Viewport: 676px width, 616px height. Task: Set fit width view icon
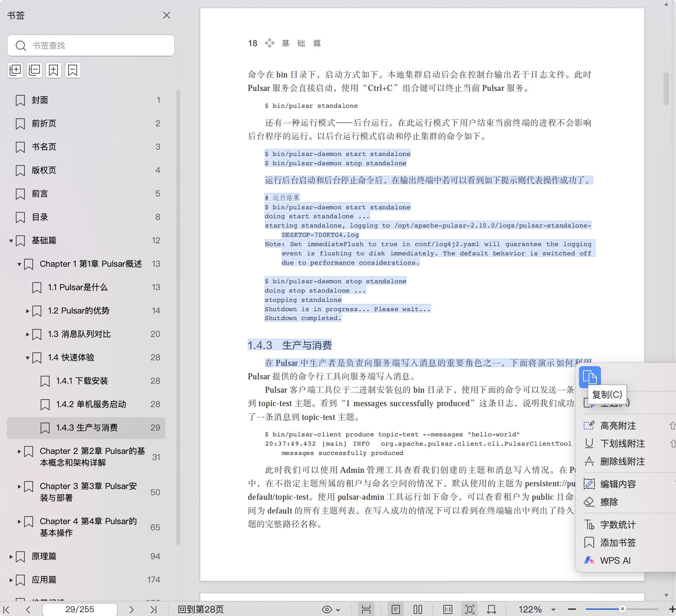click(492, 609)
